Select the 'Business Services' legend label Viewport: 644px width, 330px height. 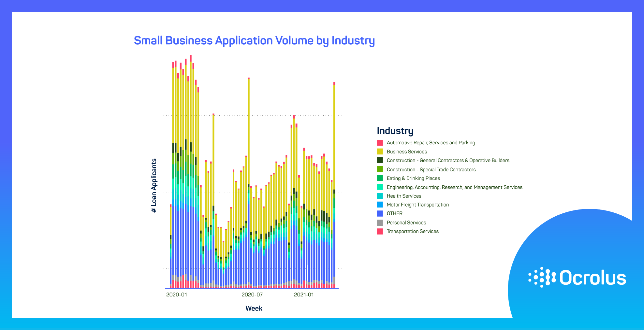coord(407,151)
